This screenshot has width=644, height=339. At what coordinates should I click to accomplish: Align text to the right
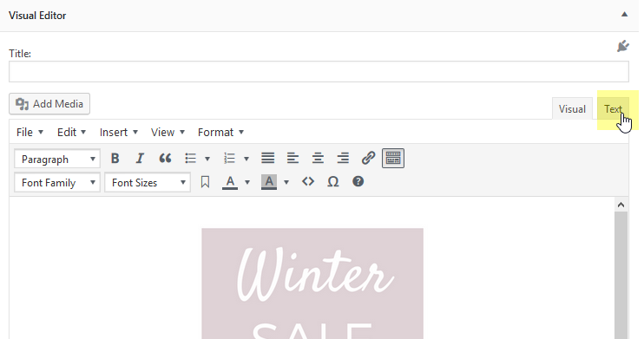(x=343, y=159)
